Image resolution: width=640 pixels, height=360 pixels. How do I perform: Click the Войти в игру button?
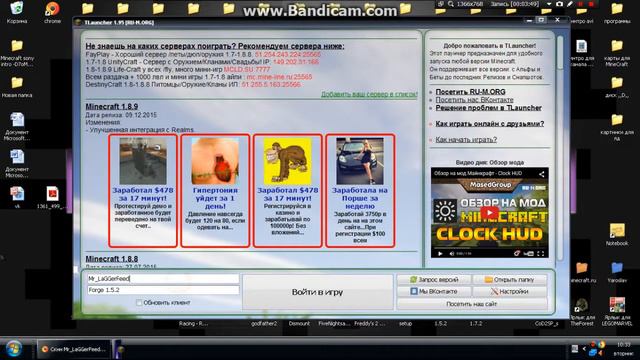pos(318,292)
